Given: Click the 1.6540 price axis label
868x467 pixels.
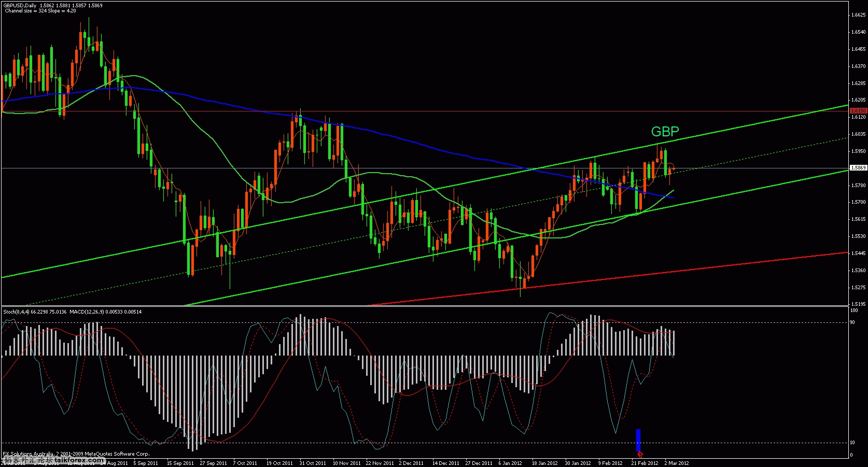Looking at the screenshot, I should tap(859, 32).
